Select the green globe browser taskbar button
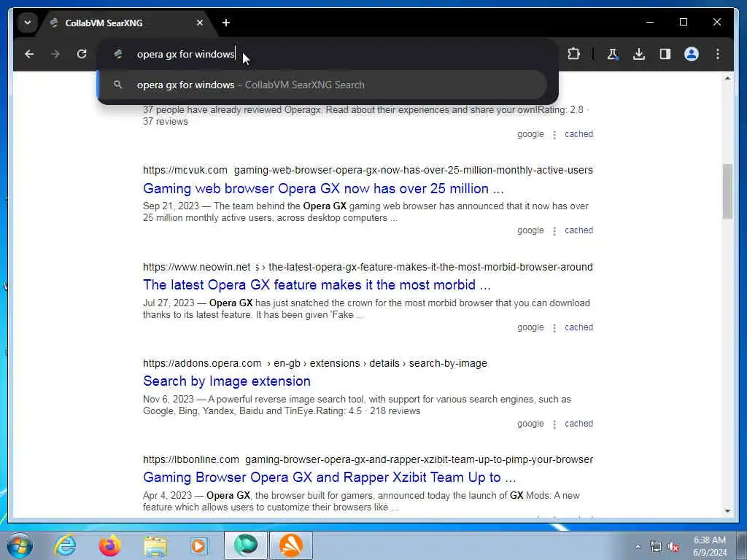Image resolution: width=747 pixels, height=560 pixels. (245, 545)
